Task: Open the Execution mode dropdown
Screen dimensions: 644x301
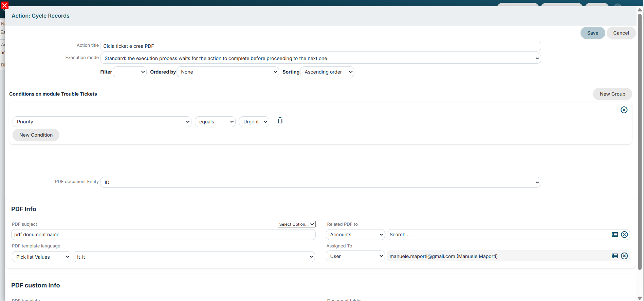Action: click(x=320, y=58)
